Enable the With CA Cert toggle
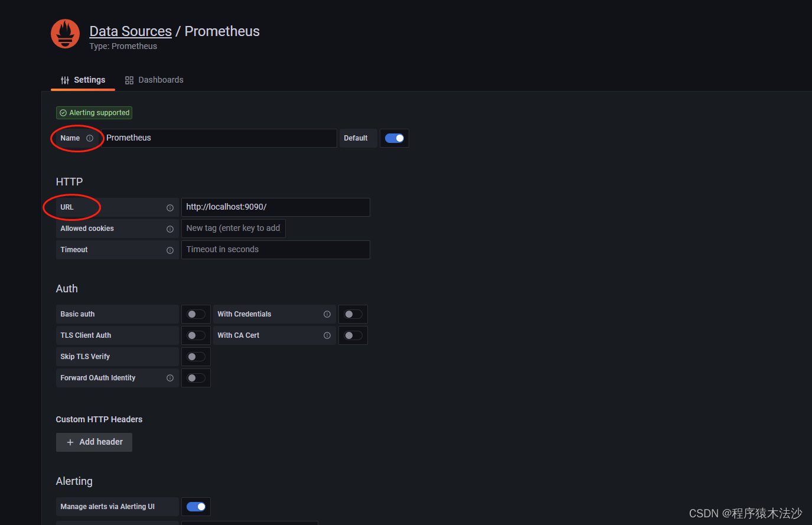The height and width of the screenshot is (525, 812). (x=353, y=335)
